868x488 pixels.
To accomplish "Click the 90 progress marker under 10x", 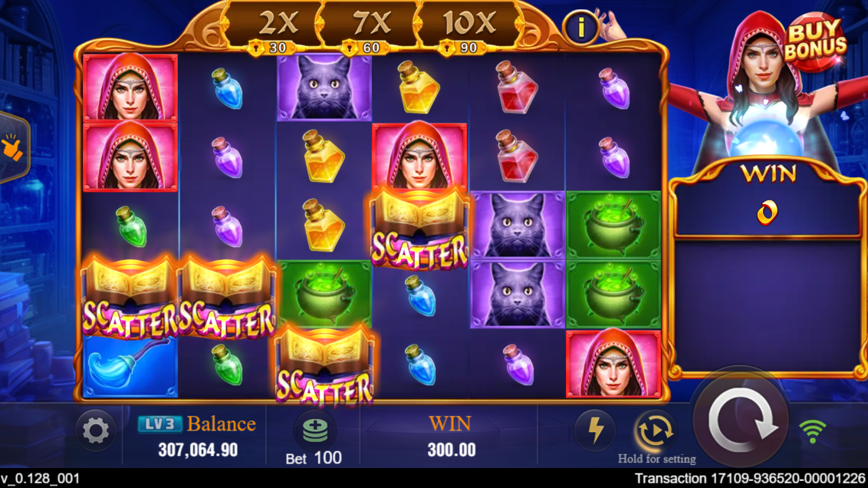I will (462, 48).
